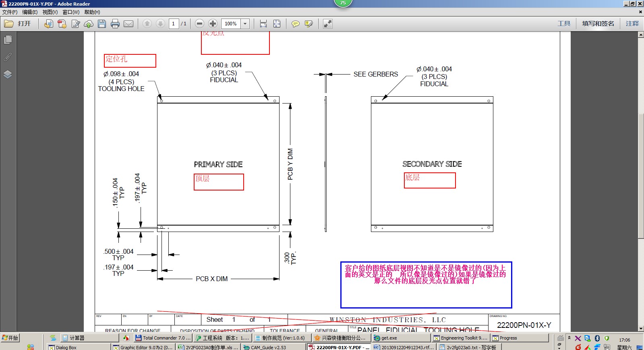This screenshot has width=644, height=350.
Task: Zoom in with the plus button
Action: (213, 24)
